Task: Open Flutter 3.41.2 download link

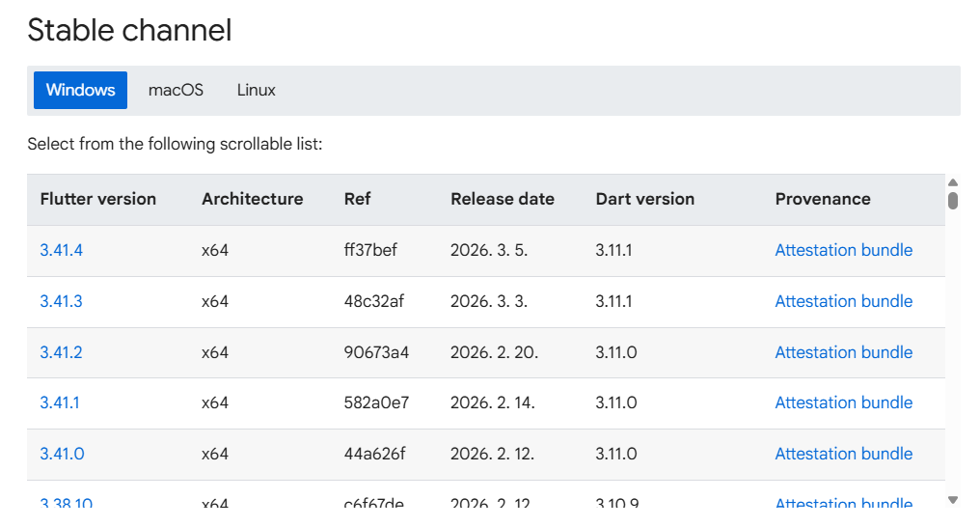Action: tap(61, 352)
